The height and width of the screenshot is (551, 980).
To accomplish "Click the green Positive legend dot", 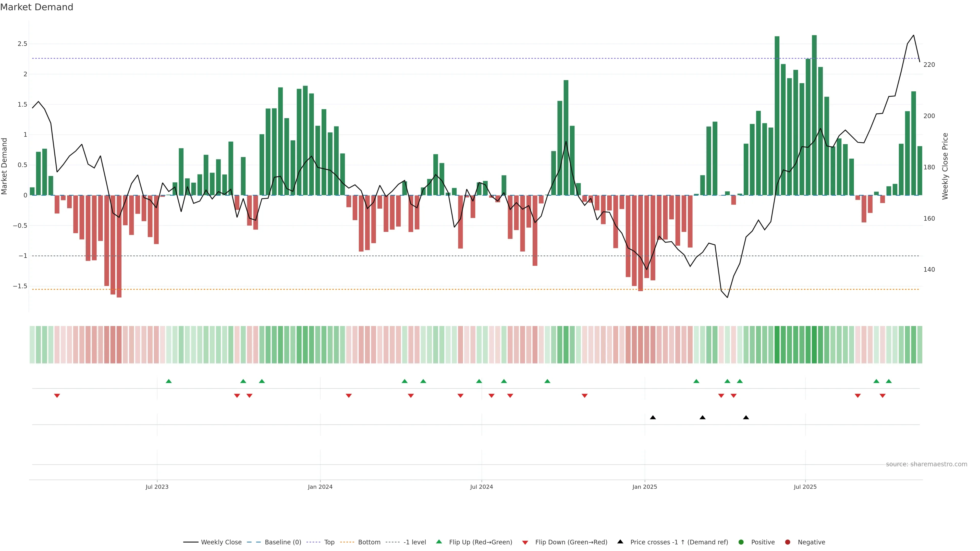I will coord(741,542).
